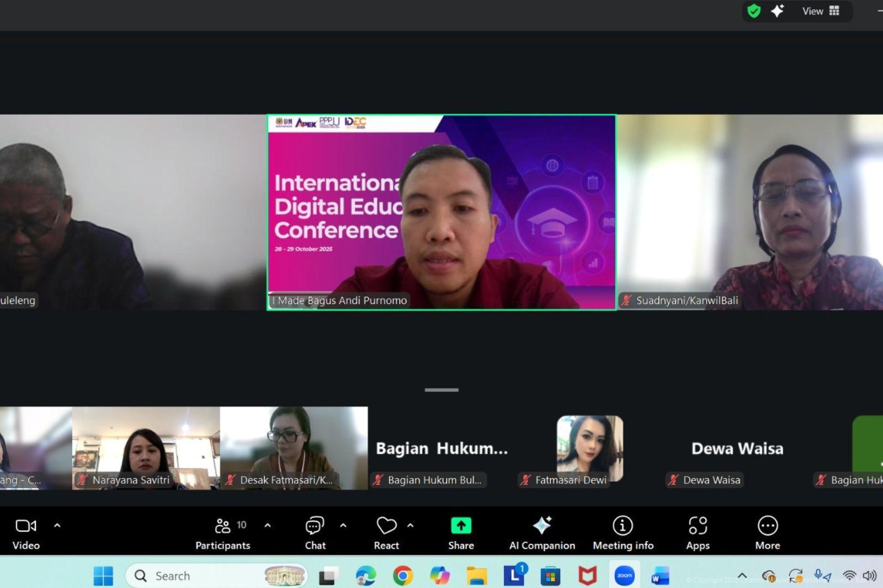Click the React heart icon

click(x=386, y=533)
